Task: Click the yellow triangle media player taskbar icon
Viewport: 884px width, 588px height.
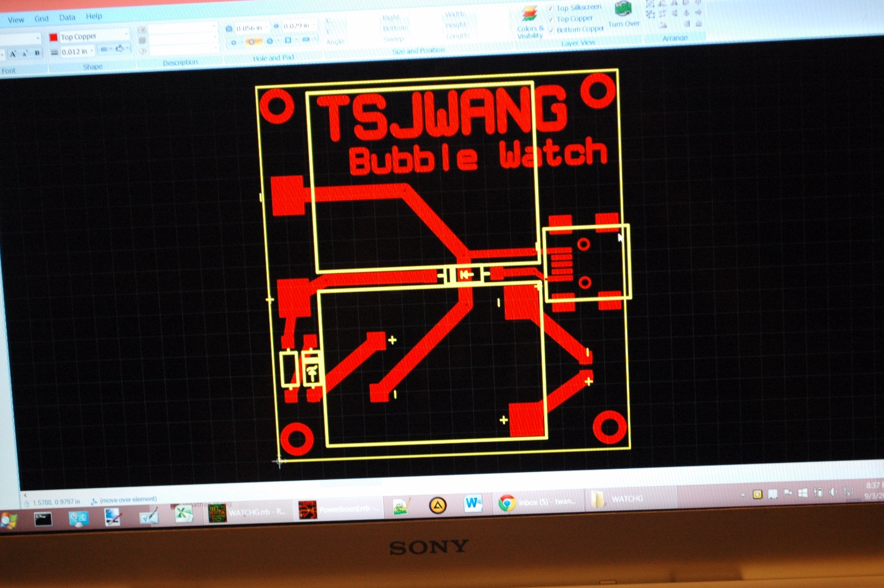Action: (438, 506)
